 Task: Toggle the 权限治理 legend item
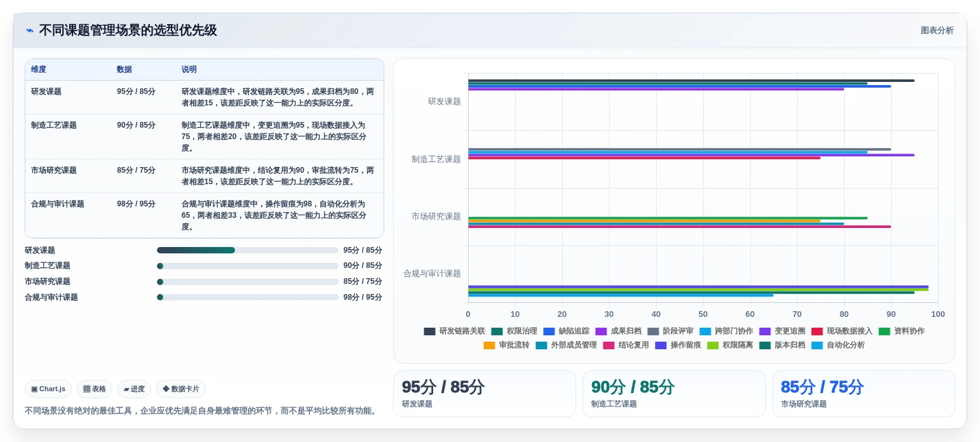point(514,331)
